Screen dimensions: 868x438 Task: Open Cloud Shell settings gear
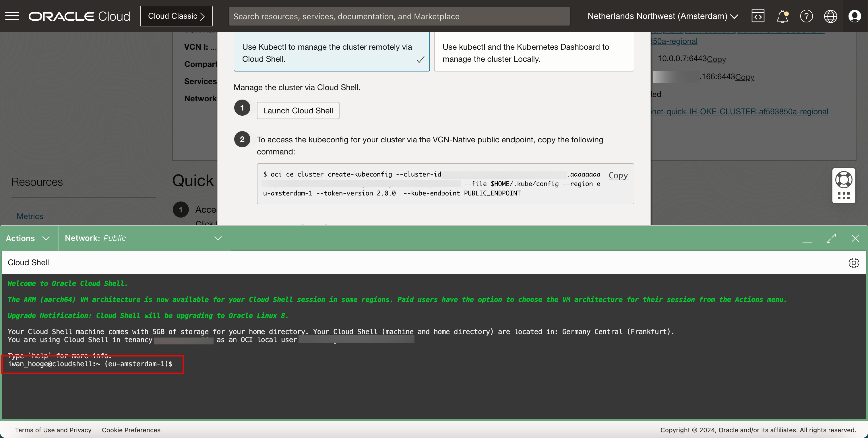coord(854,262)
